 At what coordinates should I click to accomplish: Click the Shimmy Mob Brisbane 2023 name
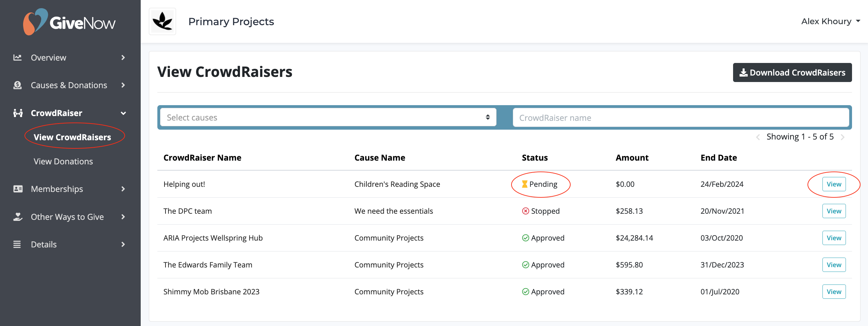coord(211,292)
